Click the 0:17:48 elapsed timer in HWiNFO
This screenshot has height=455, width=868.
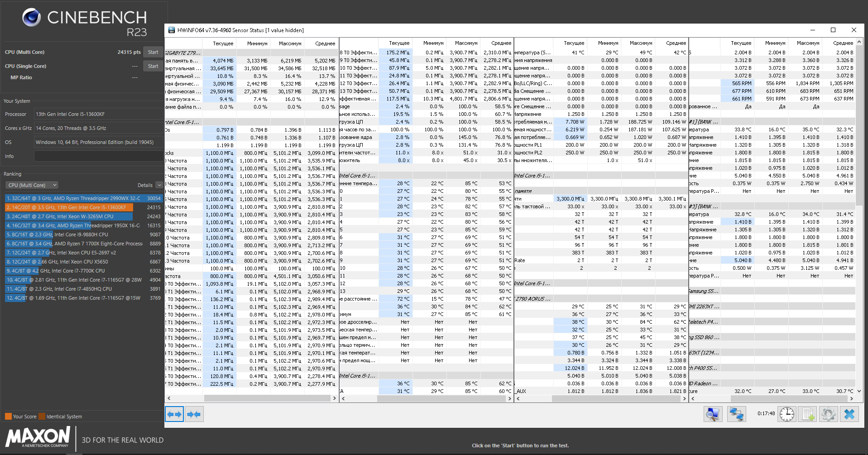tap(766, 413)
